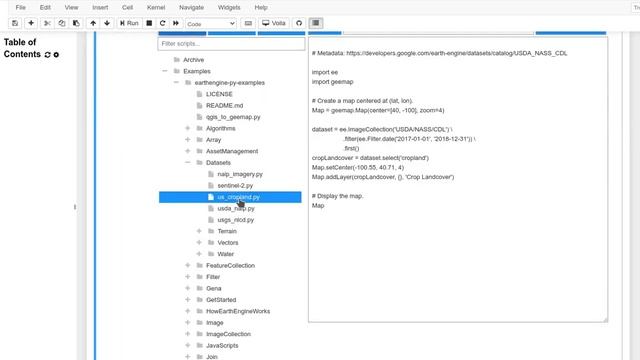
Task: Click the Algorithms folder icon
Action: tap(200, 128)
